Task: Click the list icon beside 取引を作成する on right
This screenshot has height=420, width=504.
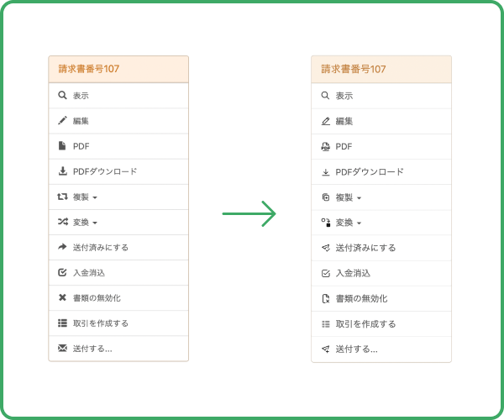Action: click(x=325, y=323)
